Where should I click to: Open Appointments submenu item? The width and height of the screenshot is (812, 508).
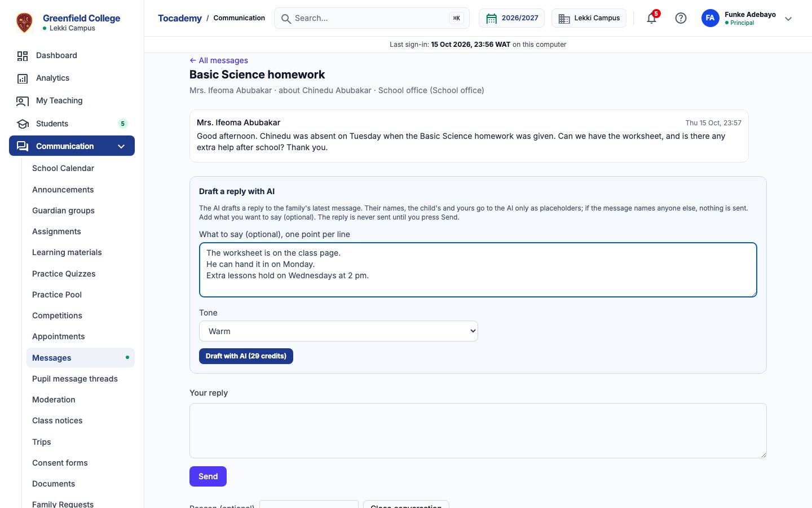[81, 336]
